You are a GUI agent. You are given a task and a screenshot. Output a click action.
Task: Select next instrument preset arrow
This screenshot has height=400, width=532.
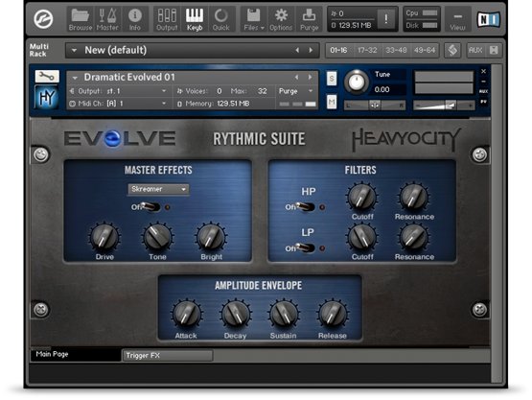point(310,78)
